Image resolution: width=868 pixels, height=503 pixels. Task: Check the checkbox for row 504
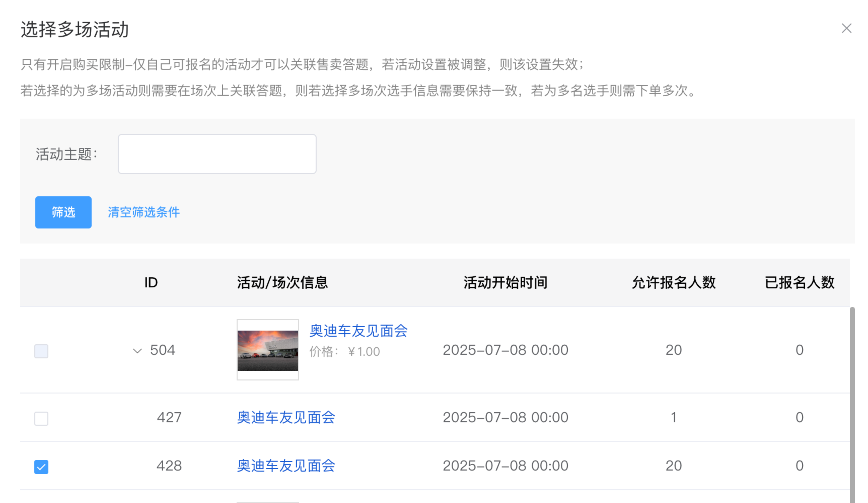(x=41, y=351)
